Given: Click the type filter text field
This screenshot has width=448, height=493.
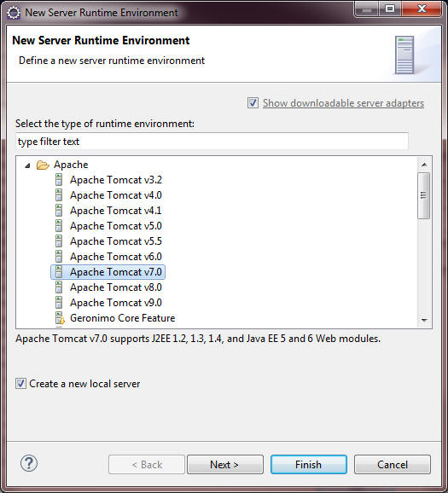Looking at the screenshot, I should pyautogui.click(x=212, y=142).
